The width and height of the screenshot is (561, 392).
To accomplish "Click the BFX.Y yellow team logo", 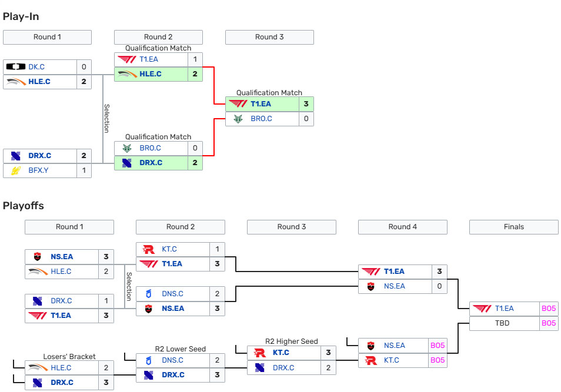I will point(15,171).
